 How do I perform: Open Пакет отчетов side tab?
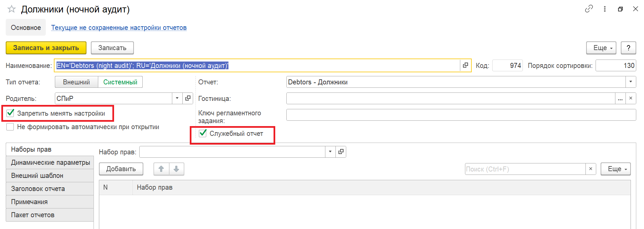(x=50, y=215)
